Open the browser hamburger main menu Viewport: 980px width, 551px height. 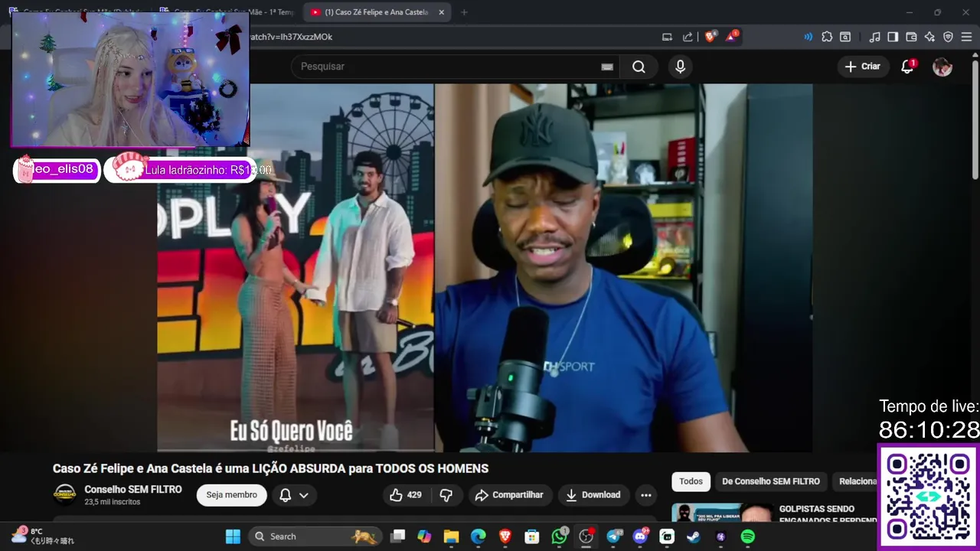coord(966,37)
